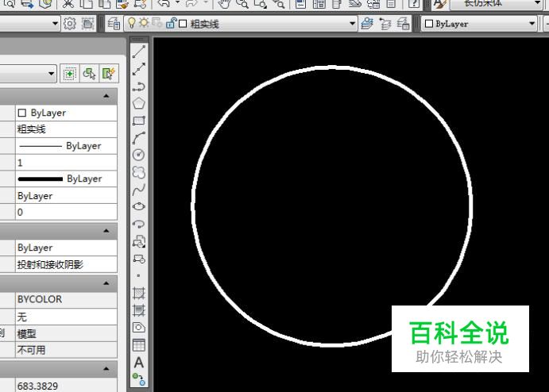Click the 粗实线 layer color swatch
549x392 pixels.
pyautogui.click(x=183, y=24)
